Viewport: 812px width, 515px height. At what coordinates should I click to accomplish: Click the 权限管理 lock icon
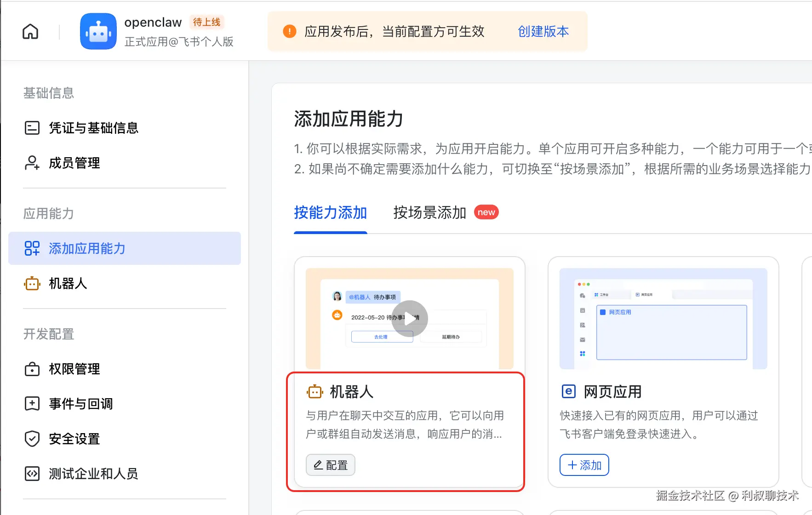[32, 369]
